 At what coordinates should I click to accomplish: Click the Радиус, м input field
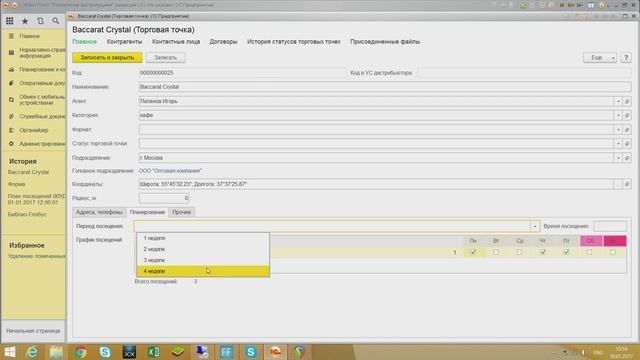(164, 198)
